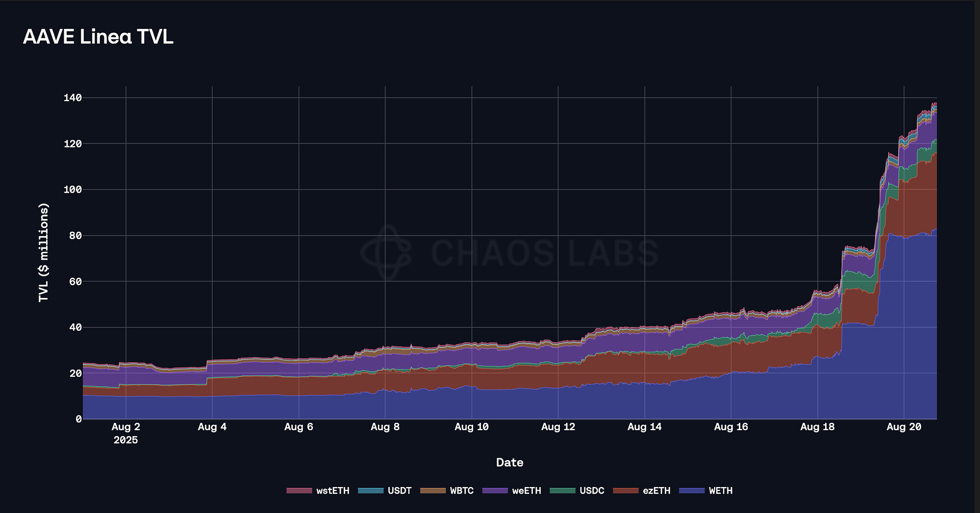Click the AAVE Linea TVL chart title
The width and height of the screenshot is (980, 513).
(98, 37)
